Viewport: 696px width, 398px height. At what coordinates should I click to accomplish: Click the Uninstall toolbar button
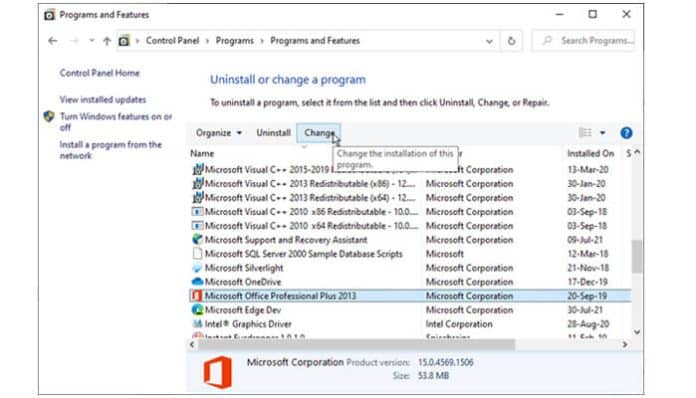click(273, 133)
